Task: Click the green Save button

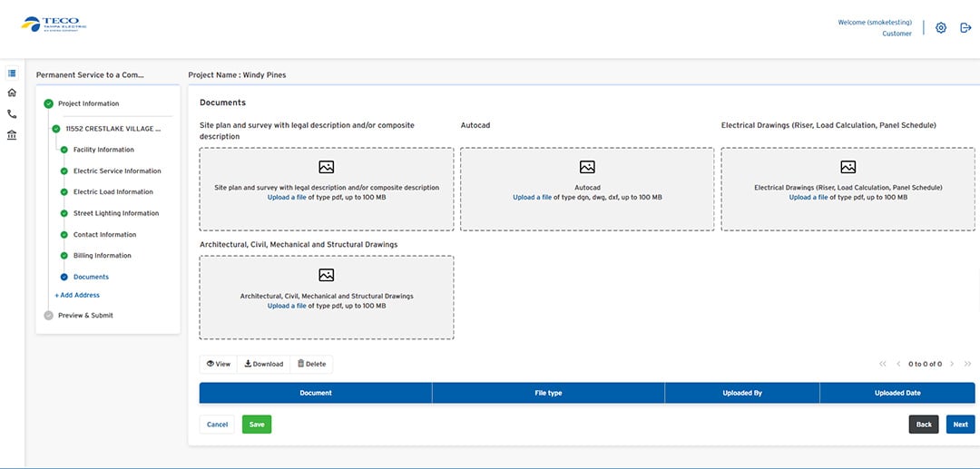Action: tap(257, 425)
